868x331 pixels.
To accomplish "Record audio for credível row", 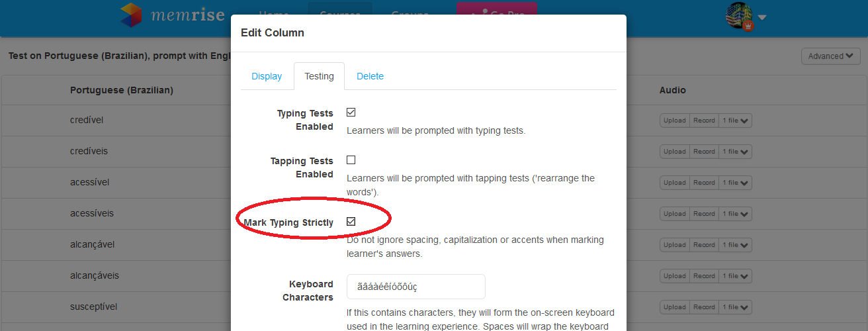I will pos(704,120).
